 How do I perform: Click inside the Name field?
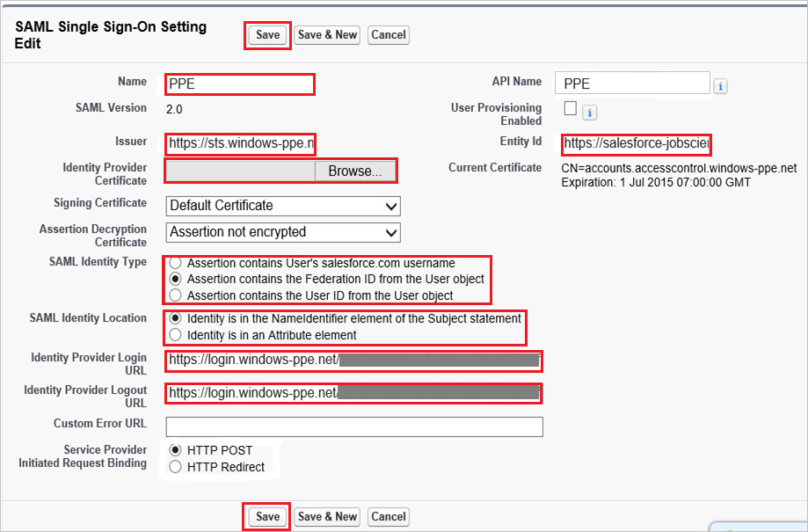(x=237, y=84)
